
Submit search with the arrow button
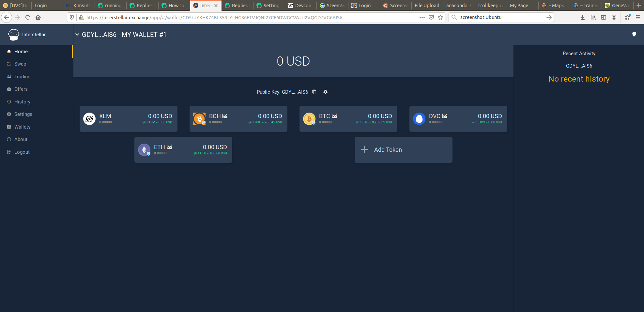(x=549, y=17)
